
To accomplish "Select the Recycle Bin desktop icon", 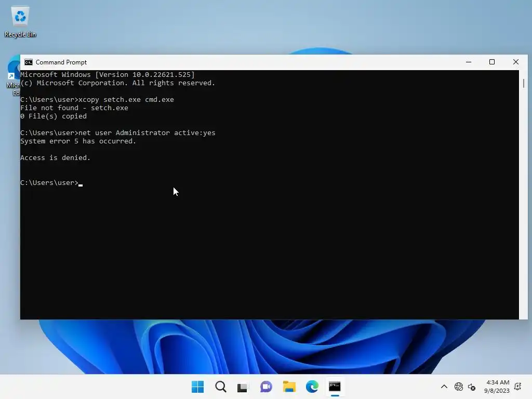I will 20,22.
